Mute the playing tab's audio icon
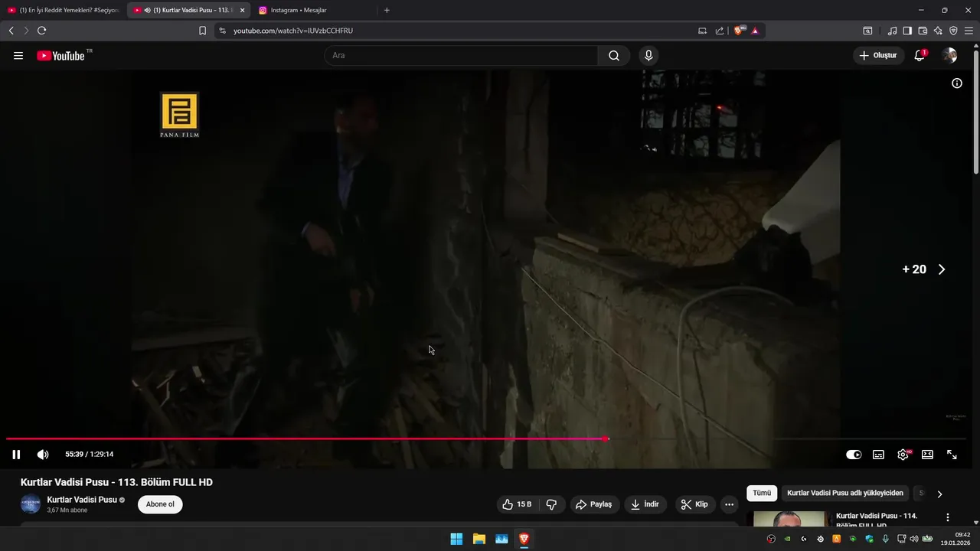This screenshot has height=551, width=980. point(147,10)
